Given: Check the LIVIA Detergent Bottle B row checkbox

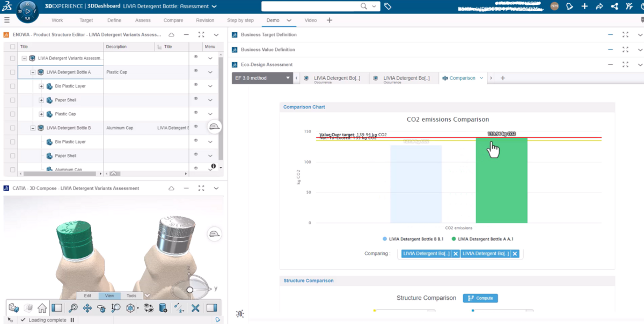Looking at the screenshot, I should click(x=13, y=128).
